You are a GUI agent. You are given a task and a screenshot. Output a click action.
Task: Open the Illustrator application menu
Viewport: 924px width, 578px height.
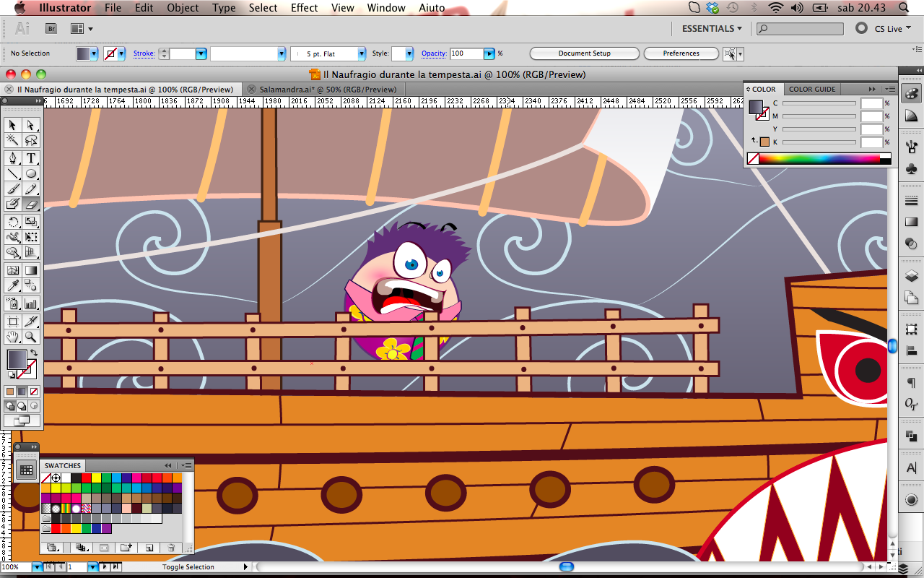pos(65,8)
